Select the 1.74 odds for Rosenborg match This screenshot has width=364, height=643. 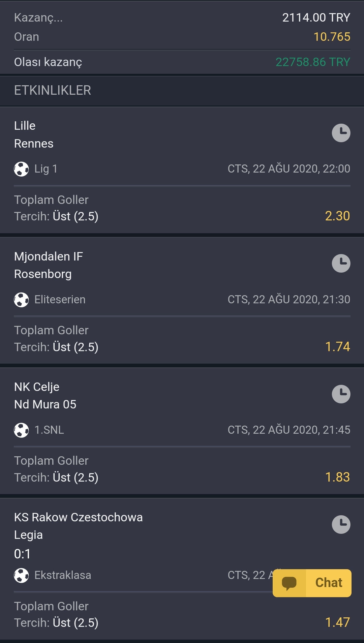pos(337,347)
